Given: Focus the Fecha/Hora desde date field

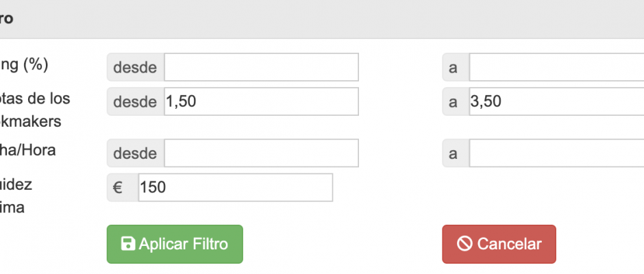Looking at the screenshot, I should pos(262,153).
